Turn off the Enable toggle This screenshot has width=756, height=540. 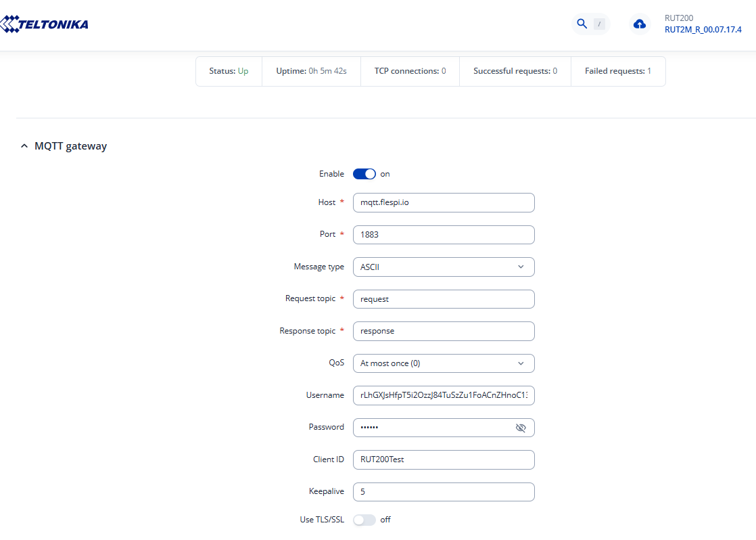tap(364, 174)
